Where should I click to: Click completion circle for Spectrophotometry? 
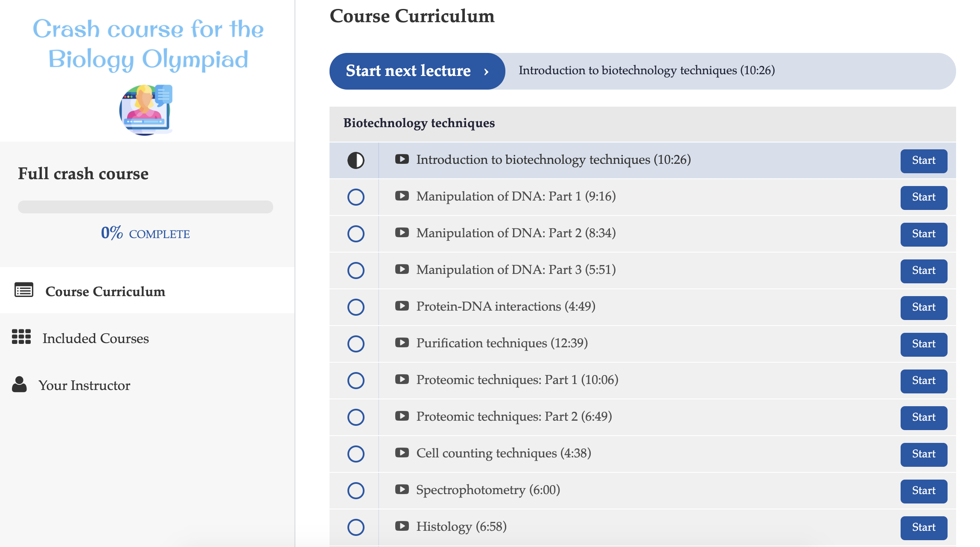pos(356,491)
